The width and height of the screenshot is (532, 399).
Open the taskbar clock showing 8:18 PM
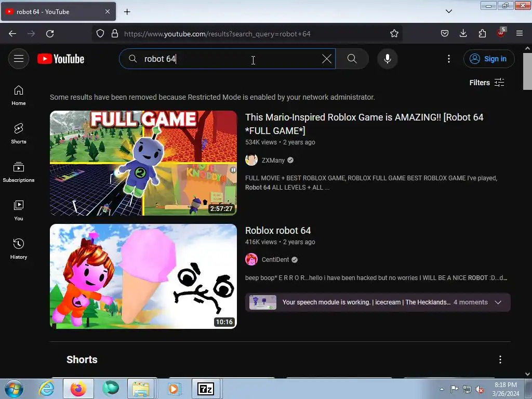(506, 389)
